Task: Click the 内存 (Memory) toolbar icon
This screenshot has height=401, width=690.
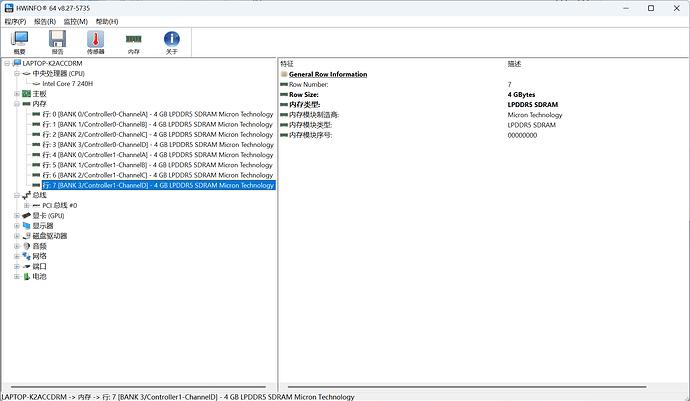Action: click(133, 42)
